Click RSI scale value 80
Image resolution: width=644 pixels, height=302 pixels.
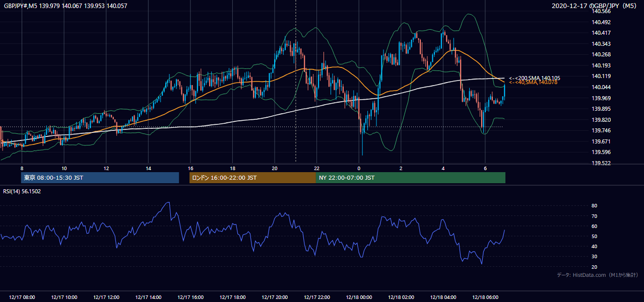pos(595,206)
